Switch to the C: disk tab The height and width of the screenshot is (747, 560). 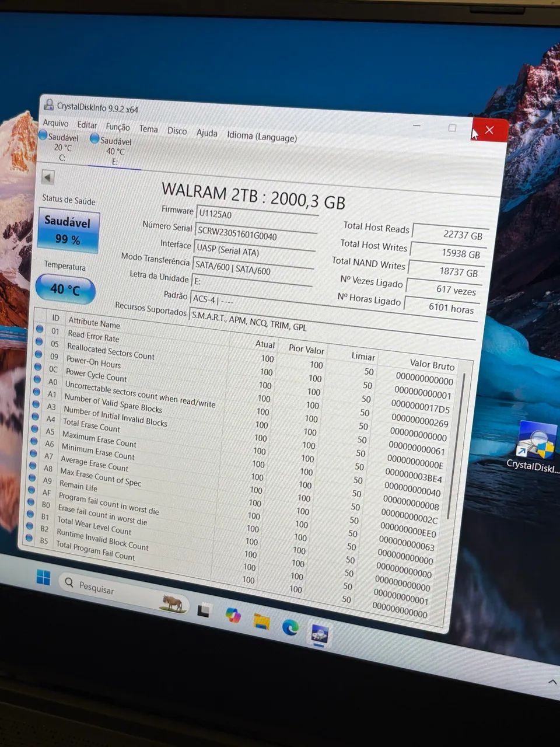tap(60, 147)
